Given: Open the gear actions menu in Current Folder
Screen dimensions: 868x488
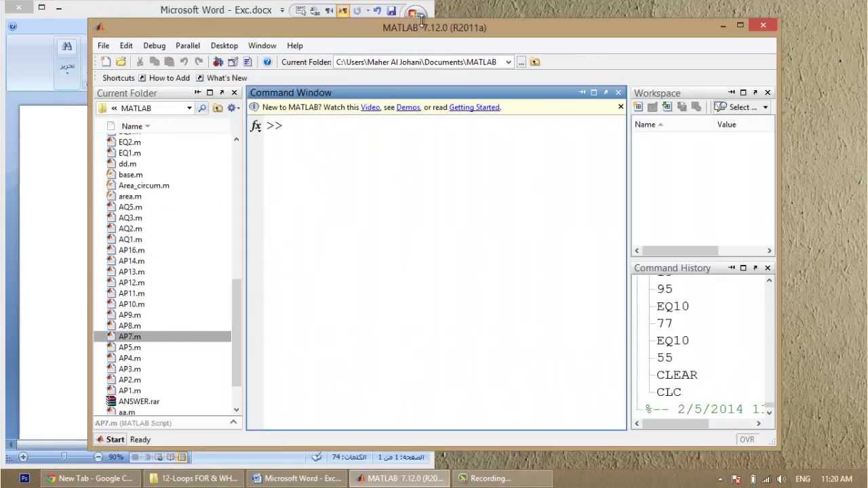Looking at the screenshot, I should (x=233, y=108).
